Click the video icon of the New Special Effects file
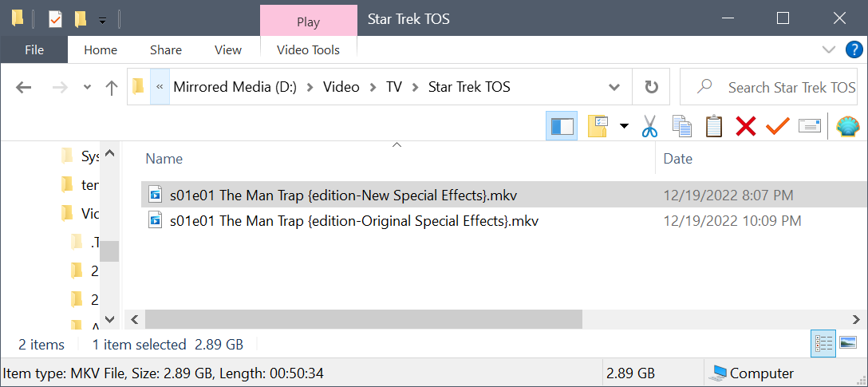868x387 pixels. coord(155,195)
